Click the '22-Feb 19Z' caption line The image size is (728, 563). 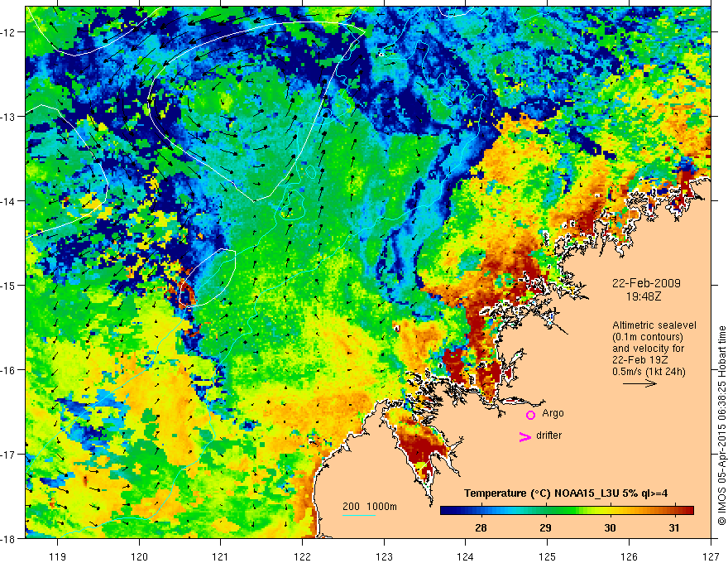(636, 360)
